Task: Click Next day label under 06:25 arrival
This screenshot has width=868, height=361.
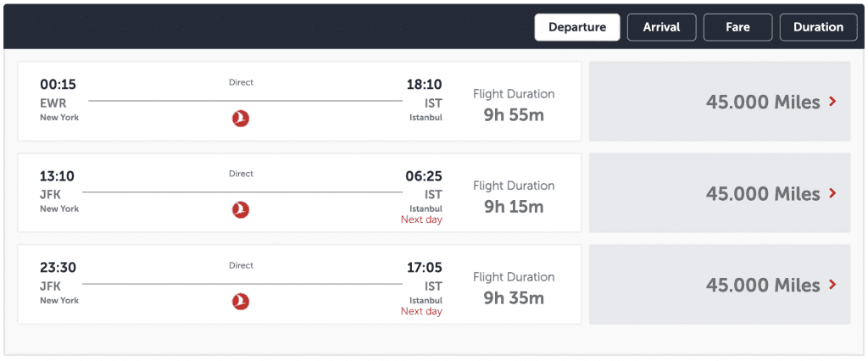Action: point(421,219)
